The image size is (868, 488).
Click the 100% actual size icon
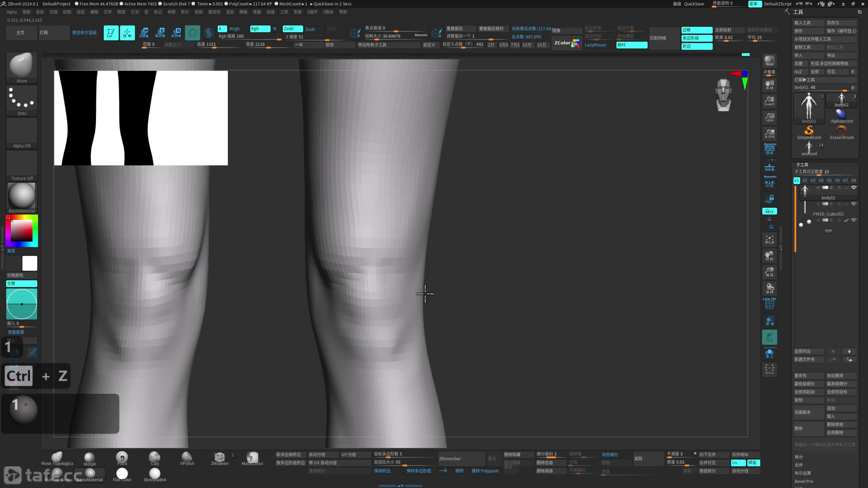pyautogui.click(x=769, y=117)
